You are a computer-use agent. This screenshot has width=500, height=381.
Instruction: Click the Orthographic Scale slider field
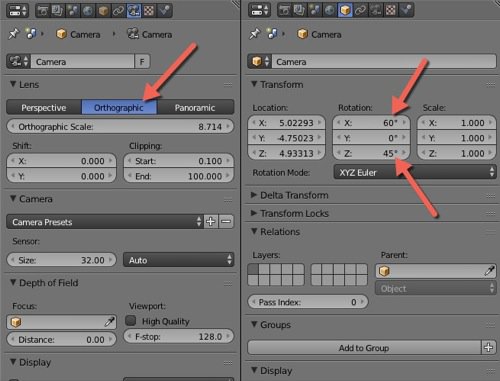tap(120, 127)
